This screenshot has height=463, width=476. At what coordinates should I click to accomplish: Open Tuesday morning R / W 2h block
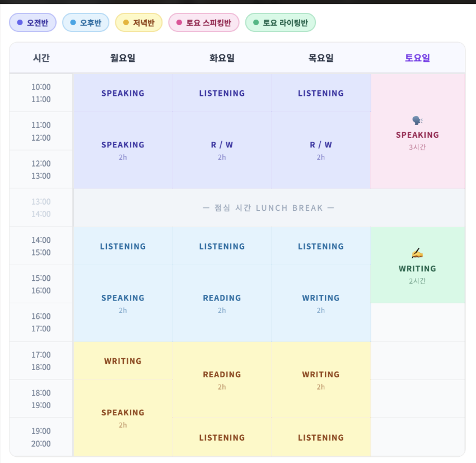click(x=222, y=150)
